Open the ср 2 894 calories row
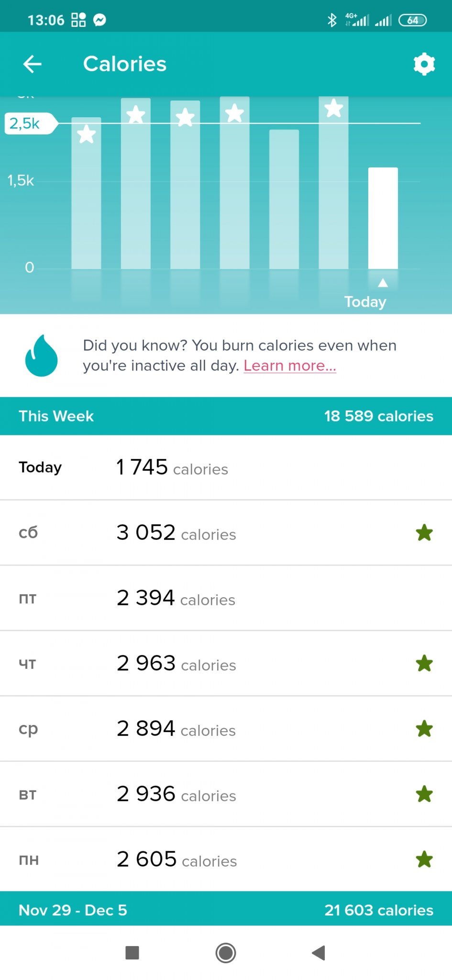This screenshot has height=980, width=452. pyautogui.click(x=226, y=729)
